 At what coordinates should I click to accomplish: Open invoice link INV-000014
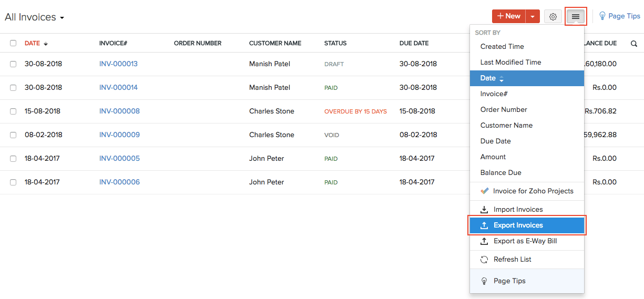point(118,88)
